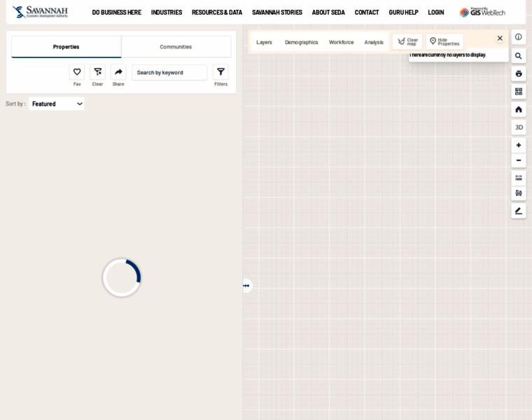Open the Industries menu item
The image size is (532, 420).
(167, 13)
